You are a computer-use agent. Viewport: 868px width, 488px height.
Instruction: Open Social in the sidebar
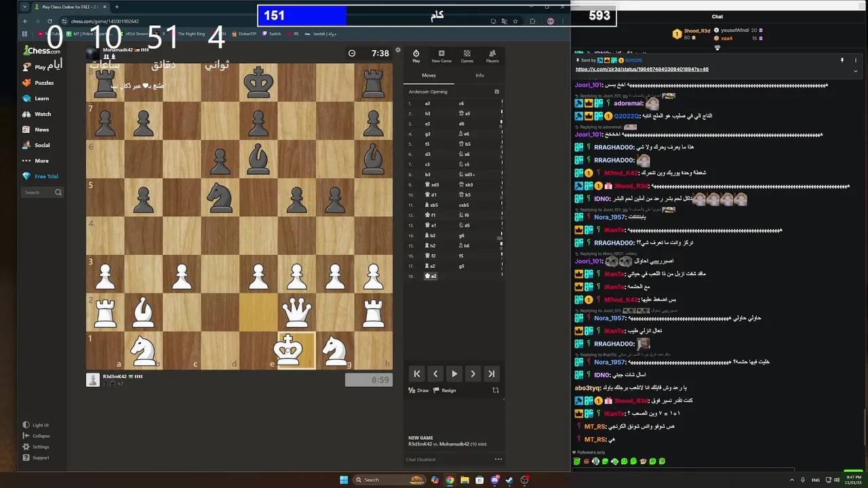point(38,145)
